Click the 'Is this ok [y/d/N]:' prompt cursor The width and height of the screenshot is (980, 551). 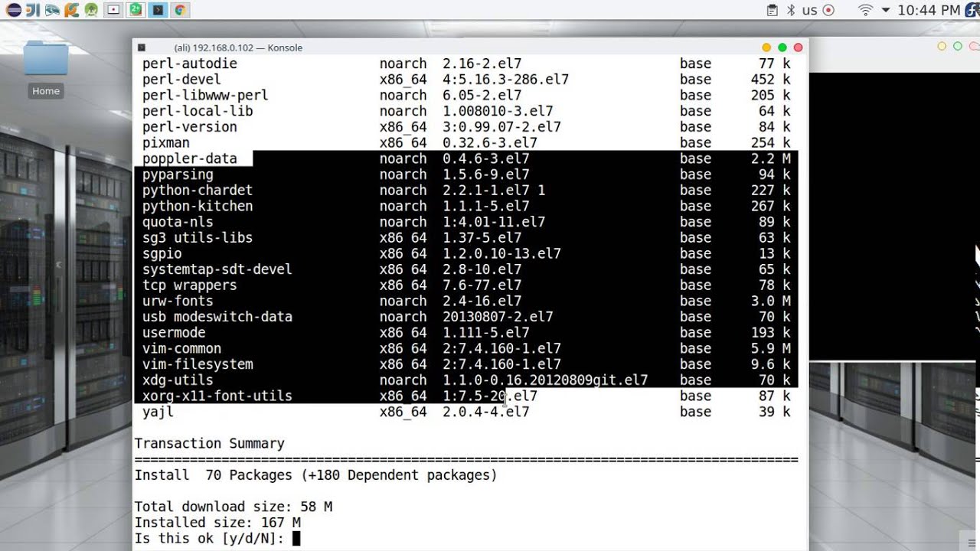pos(296,539)
